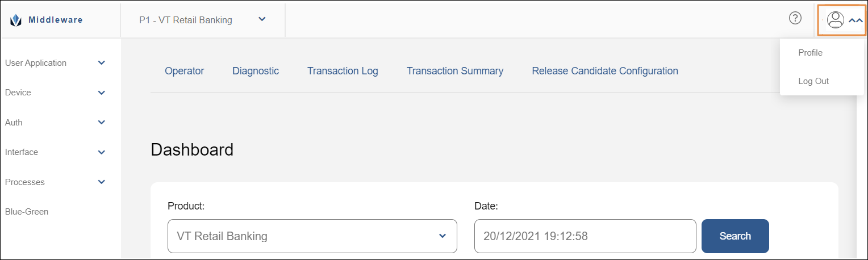Open the help question mark icon
868x260 pixels.
[795, 18]
